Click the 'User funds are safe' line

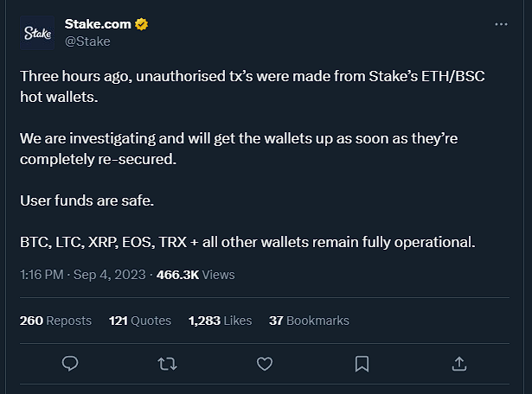(87, 200)
